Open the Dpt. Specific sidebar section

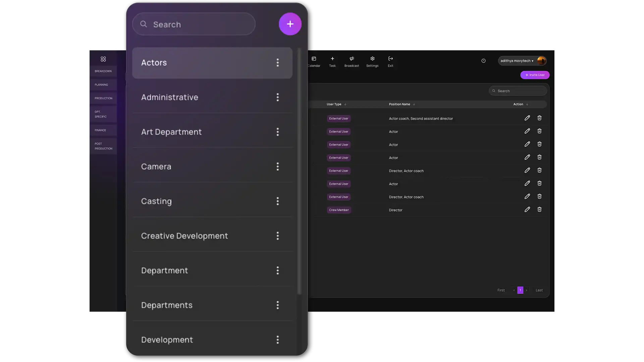(103, 114)
